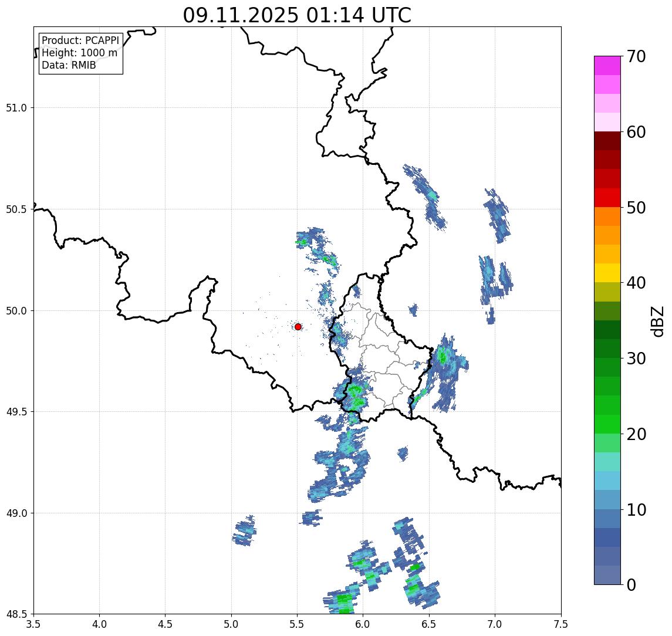The height and width of the screenshot is (636, 672).
Task: Click the colorbar tick label 0
Action: [632, 584]
